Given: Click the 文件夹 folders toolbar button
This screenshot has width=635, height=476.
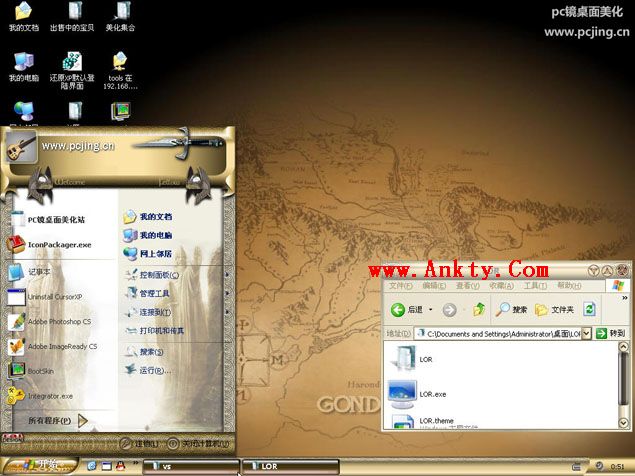Looking at the screenshot, I should [x=554, y=310].
